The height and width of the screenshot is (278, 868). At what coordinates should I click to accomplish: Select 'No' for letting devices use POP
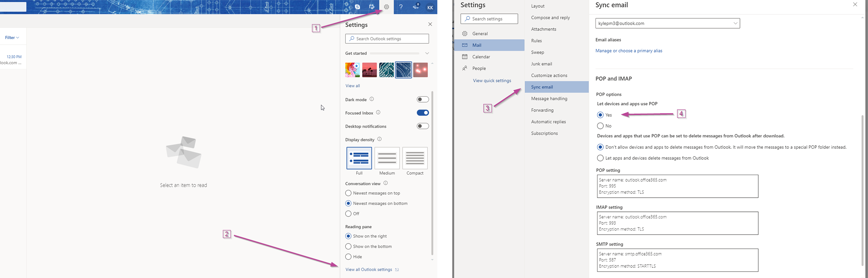[600, 126]
